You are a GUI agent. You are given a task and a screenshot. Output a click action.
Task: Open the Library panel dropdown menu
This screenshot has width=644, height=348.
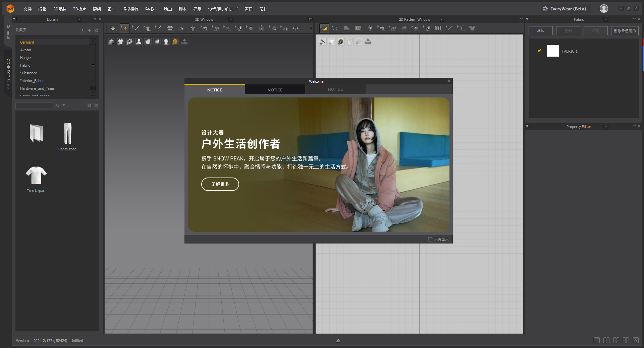(x=79, y=19)
